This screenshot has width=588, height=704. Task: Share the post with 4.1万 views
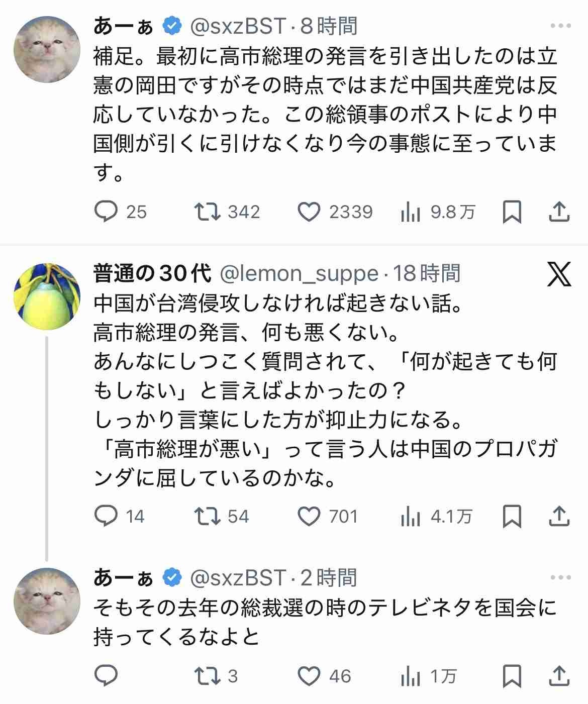tap(559, 516)
